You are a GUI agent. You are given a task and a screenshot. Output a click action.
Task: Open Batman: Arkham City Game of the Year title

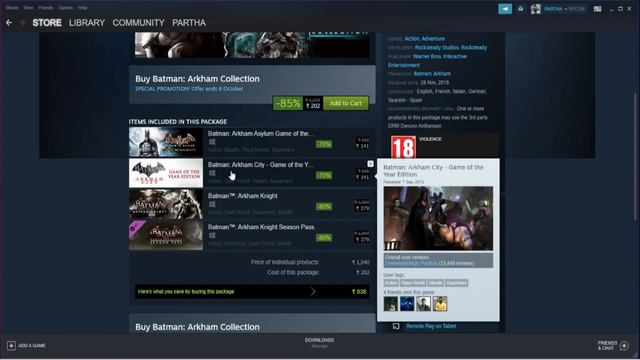tap(261, 164)
